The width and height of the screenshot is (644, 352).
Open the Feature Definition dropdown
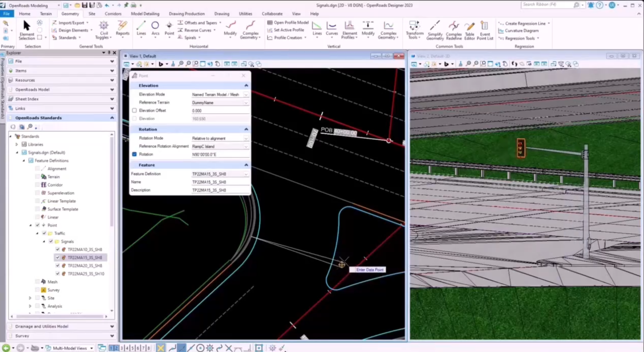pyautogui.click(x=246, y=174)
